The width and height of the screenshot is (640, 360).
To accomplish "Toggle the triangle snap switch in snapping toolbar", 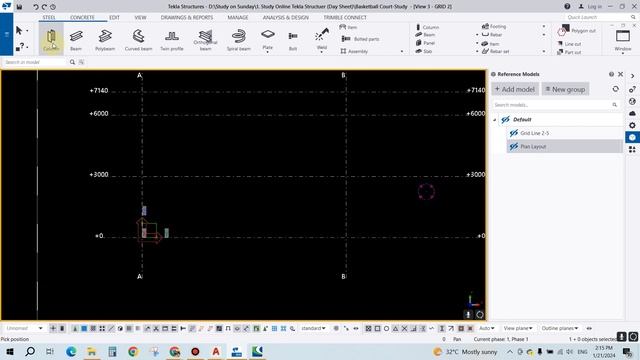I will pyautogui.click(x=395, y=328).
